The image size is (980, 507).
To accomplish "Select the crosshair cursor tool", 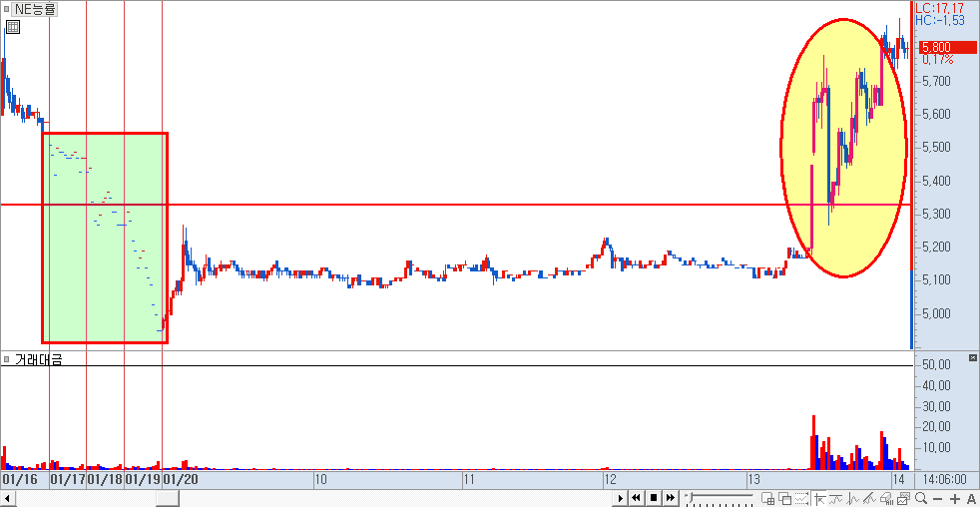I will pyautogui.click(x=820, y=498).
